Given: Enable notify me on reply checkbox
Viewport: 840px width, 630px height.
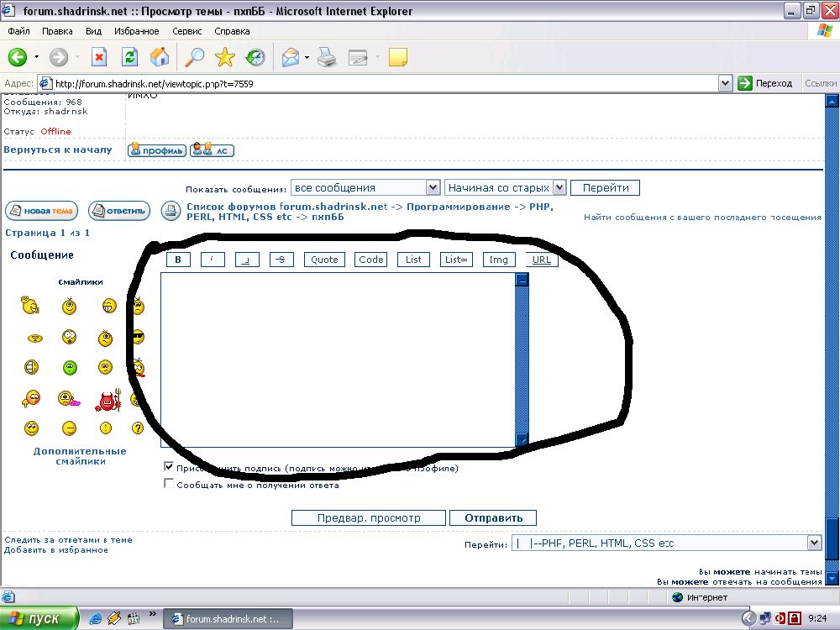Looking at the screenshot, I should point(169,484).
